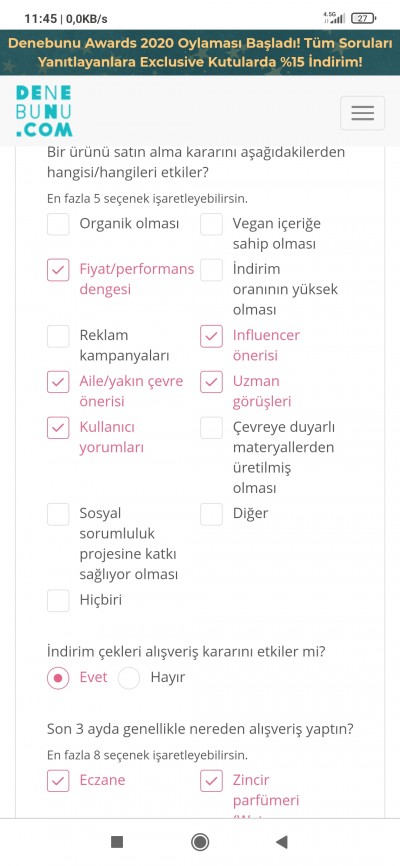Tap the Android recents square
The width and height of the screenshot is (400, 866).
117,842
